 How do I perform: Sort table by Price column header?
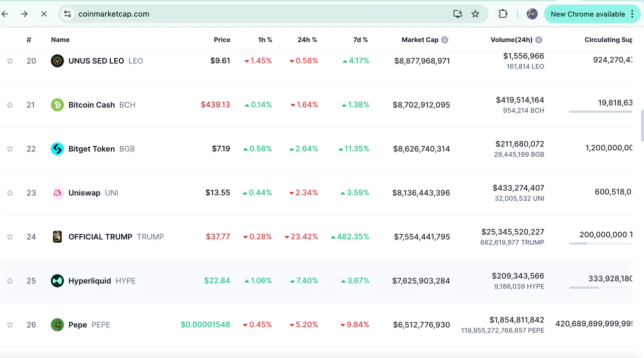(x=222, y=40)
